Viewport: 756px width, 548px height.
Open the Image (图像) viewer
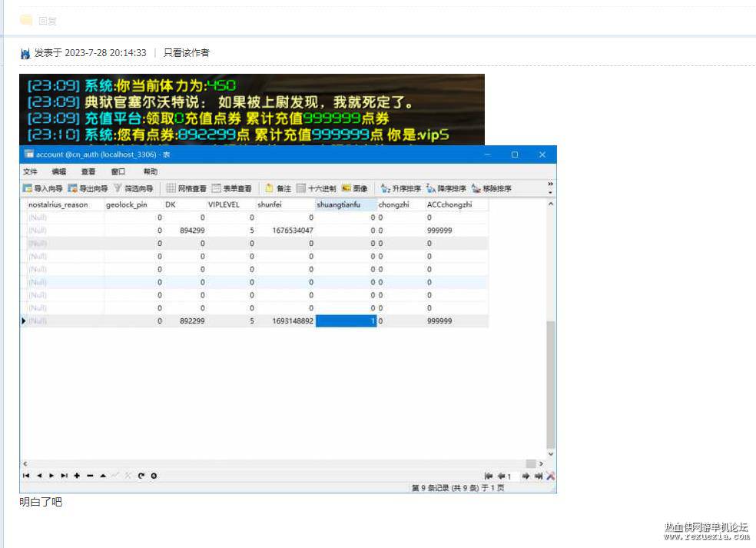click(355, 188)
